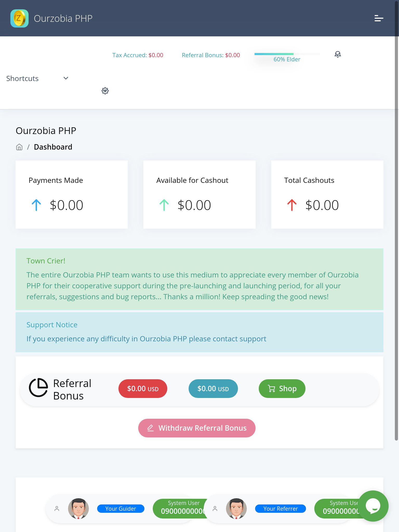Screen dimensions: 399x532
Task: Click the teal $0.00 USD pill
Action: [213, 388]
